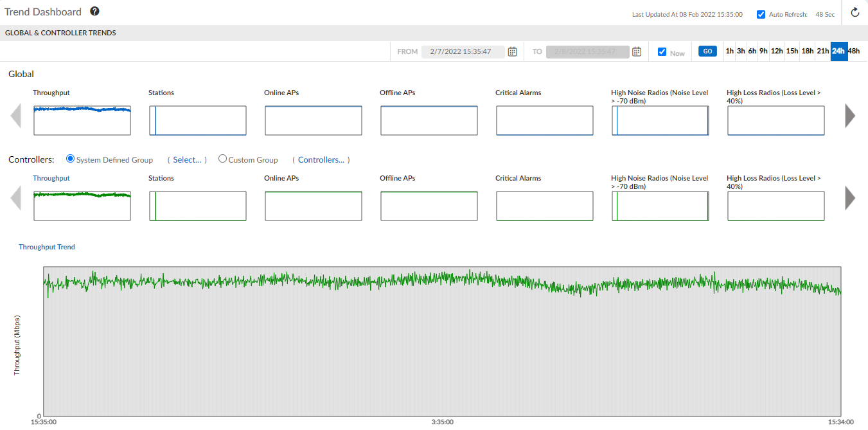Click the right arrow for Global trends

coord(850,116)
